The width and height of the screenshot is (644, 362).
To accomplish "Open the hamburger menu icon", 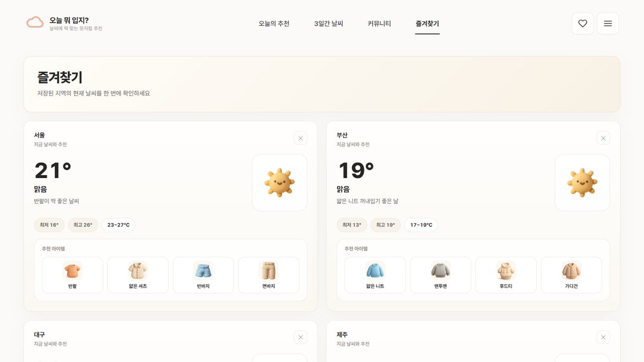I will tap(608, 24).
